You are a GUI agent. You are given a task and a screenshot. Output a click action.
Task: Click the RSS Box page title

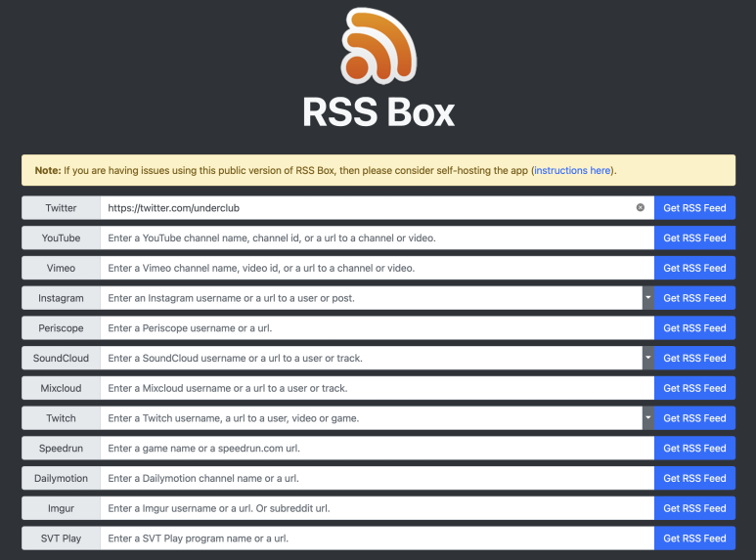(378, 112)
